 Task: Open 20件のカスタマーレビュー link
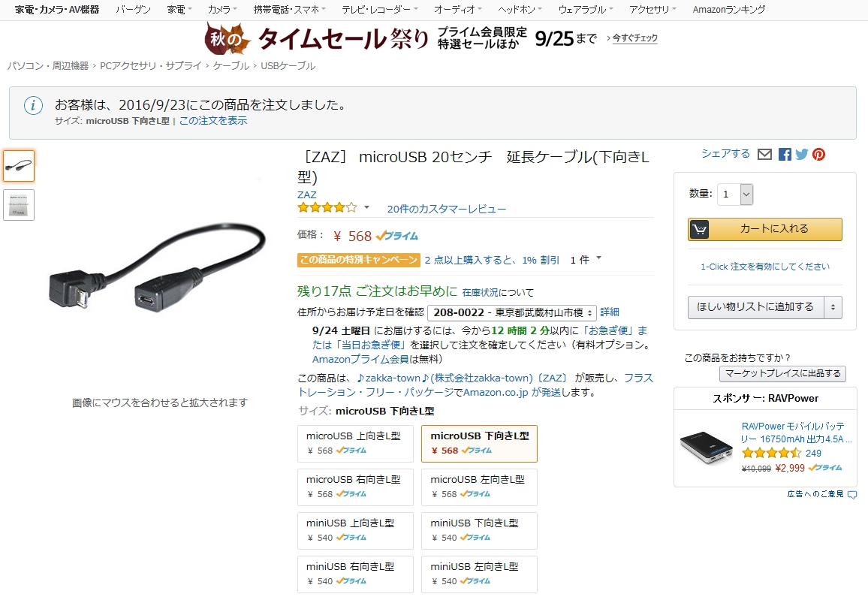[x=446, y=210]
